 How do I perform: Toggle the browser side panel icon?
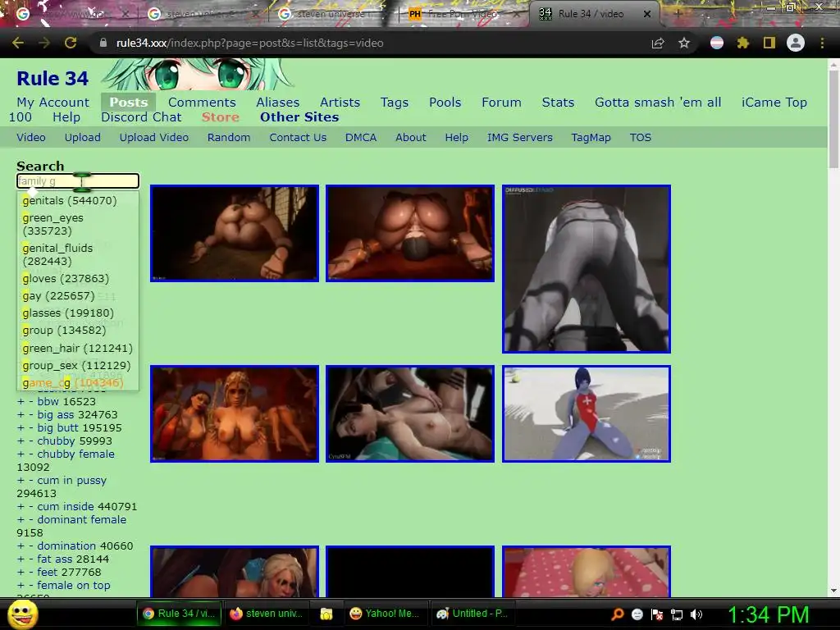[x=769, y=43]
